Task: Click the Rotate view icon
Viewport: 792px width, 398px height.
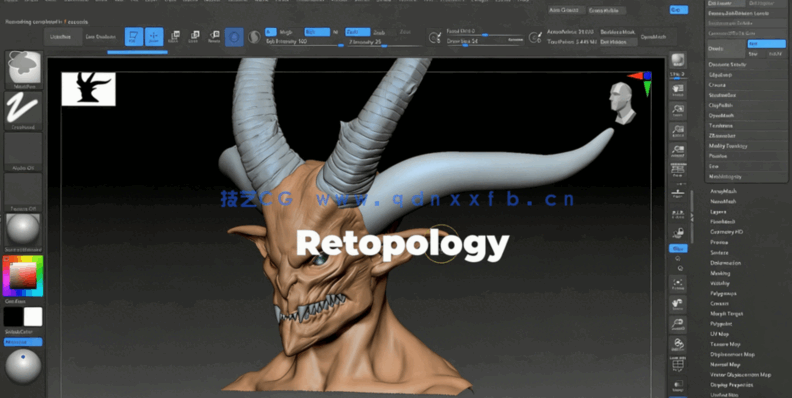Action: (x=677, y=344)
